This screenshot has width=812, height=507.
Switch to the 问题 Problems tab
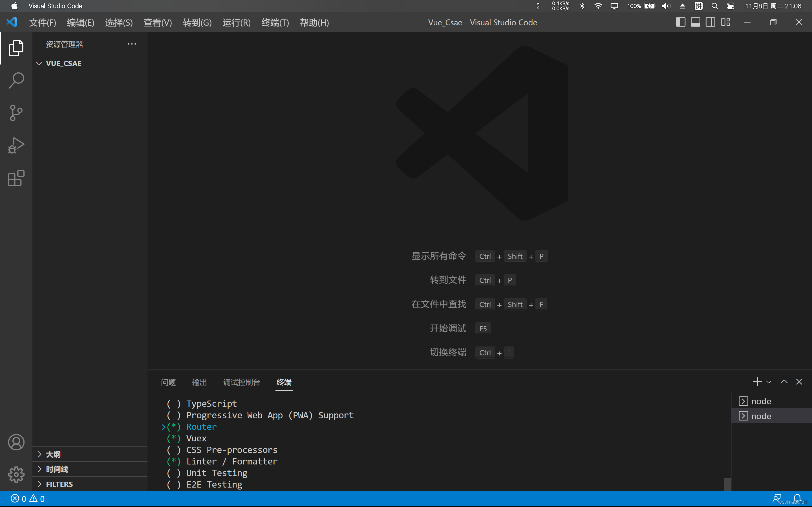168,381
